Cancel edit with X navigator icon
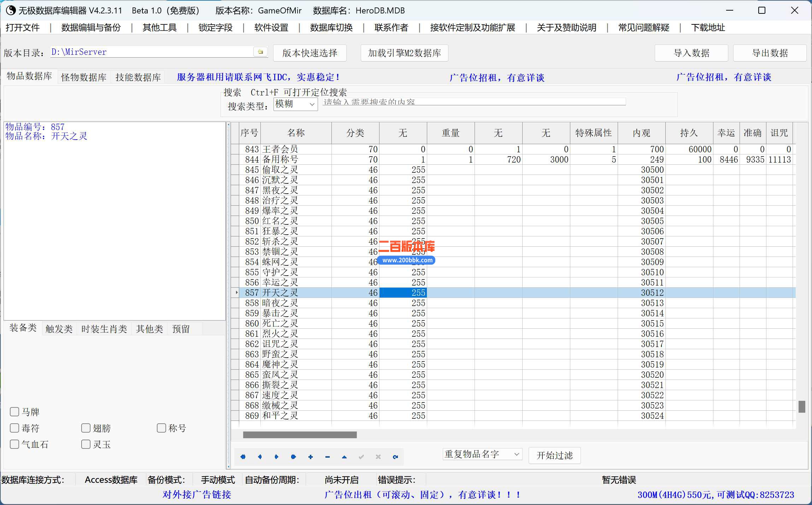The height and width of the screenshot is (505, 812). [378, 457]
